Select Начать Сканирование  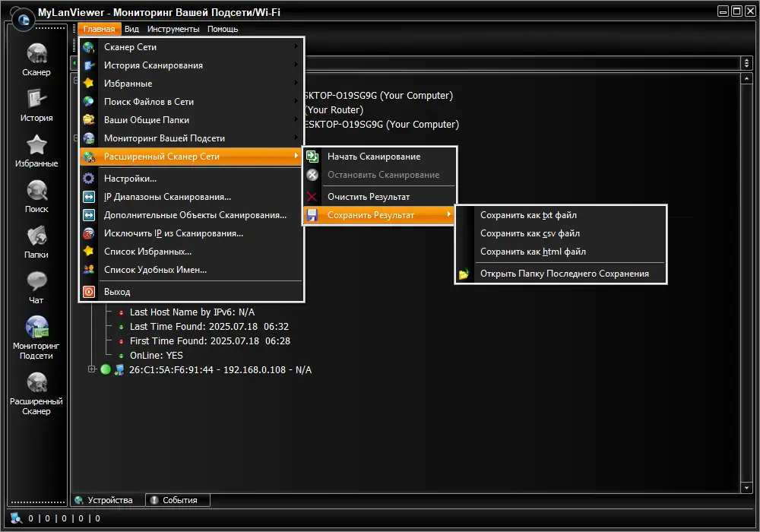(379, 157)
